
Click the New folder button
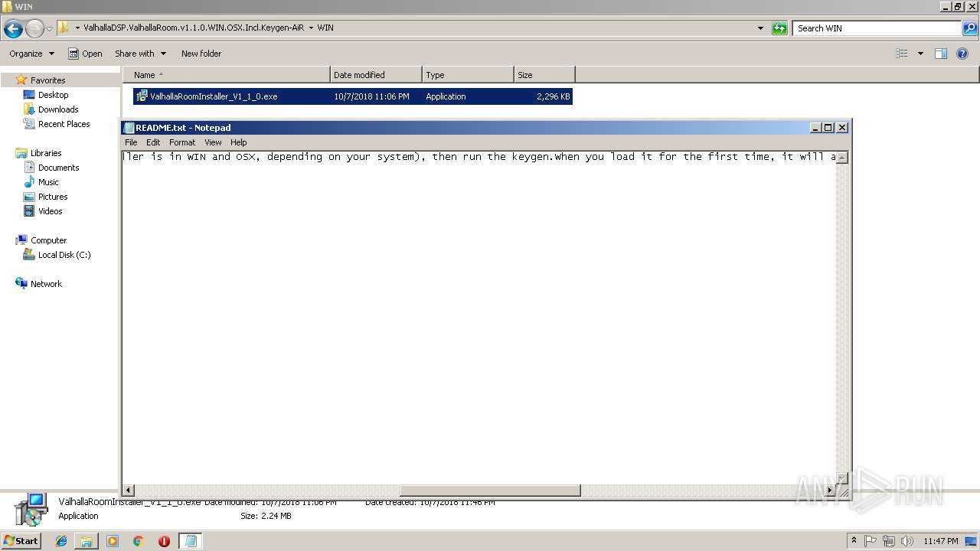point(201,54)
